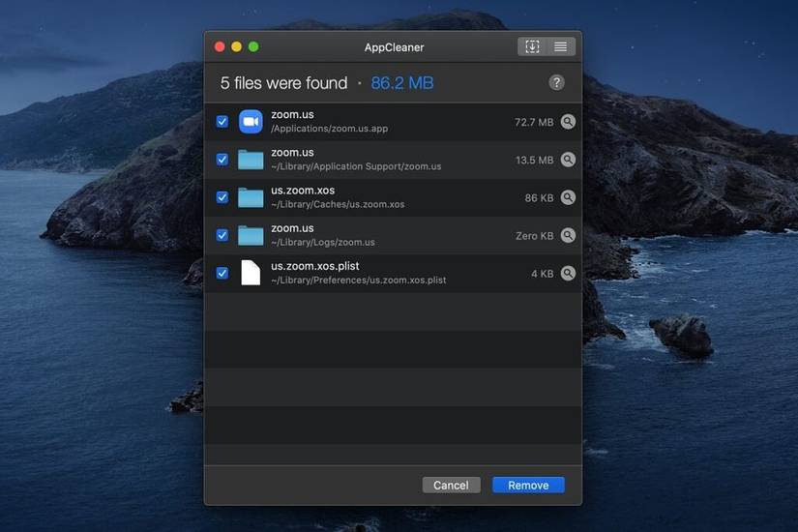Minimize AppCleaner with yellow button

tap(237, 46)
